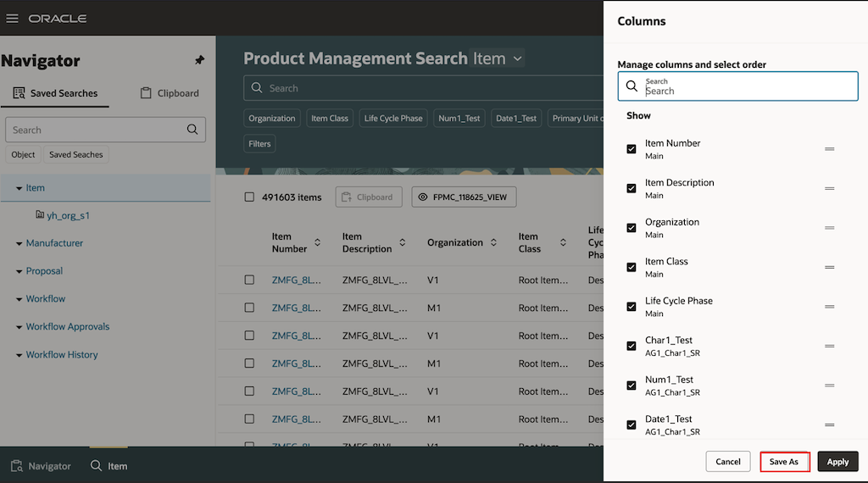Viewport: 868px width, 483px height.
Task: Uncheck Item Description column checkbox
Action: coord(631,188)
